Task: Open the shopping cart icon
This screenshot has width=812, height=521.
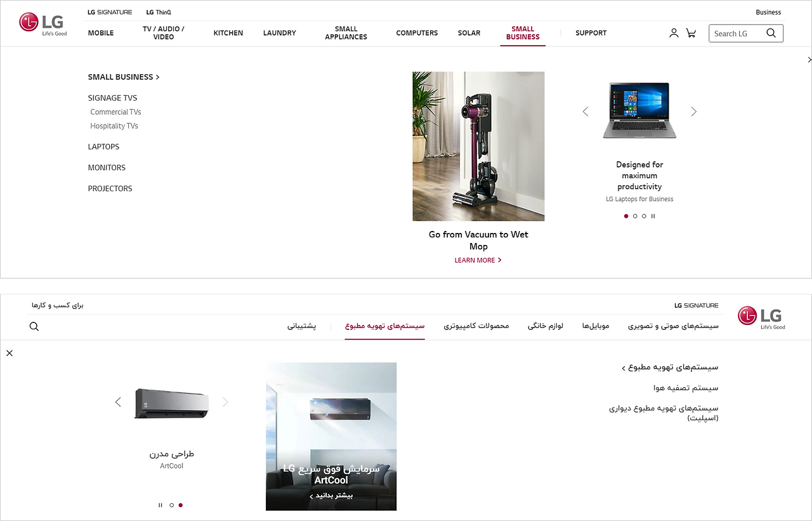Action: point(691,33)
